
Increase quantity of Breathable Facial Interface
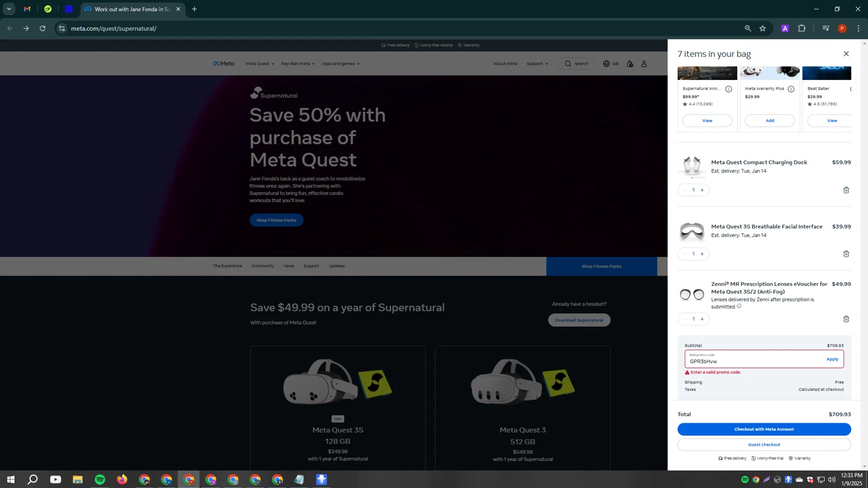[702, 254]
